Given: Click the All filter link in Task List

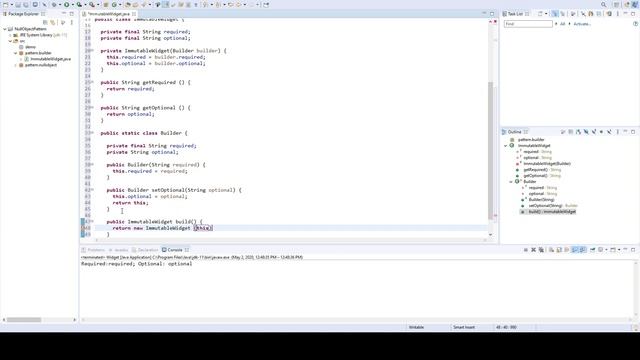Looking at the screenshot, I should 562,24.
